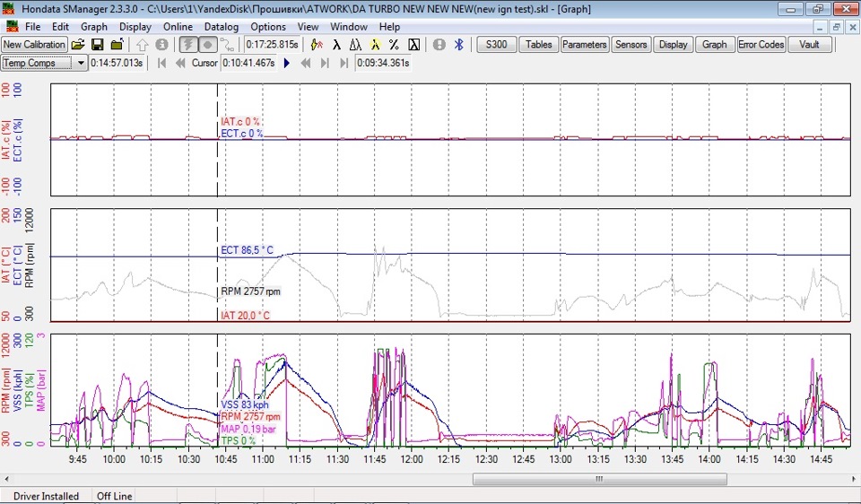Click the 12:30 time axis label

tap(486, 459)
